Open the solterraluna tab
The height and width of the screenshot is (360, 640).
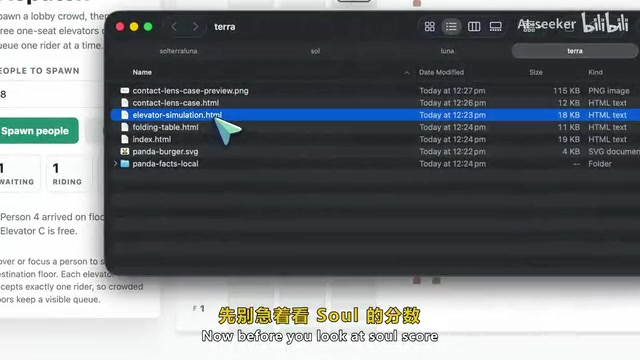(178, 51)
